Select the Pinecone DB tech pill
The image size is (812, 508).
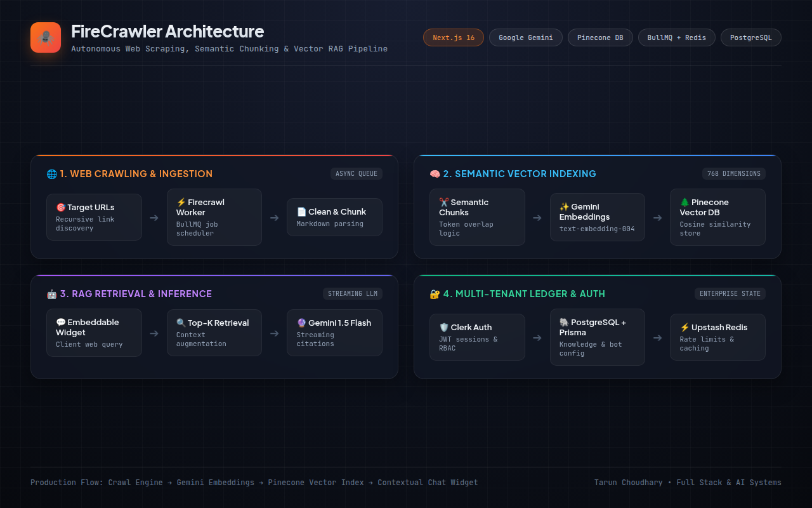click(x=600, y=37)
